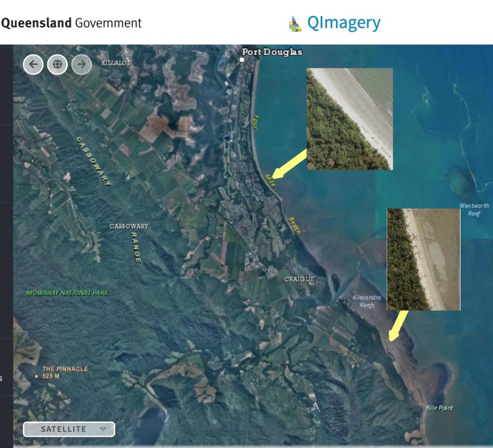Click the Mowbray National Park map label
493x448 pixels.
click(x=67, y=293)
